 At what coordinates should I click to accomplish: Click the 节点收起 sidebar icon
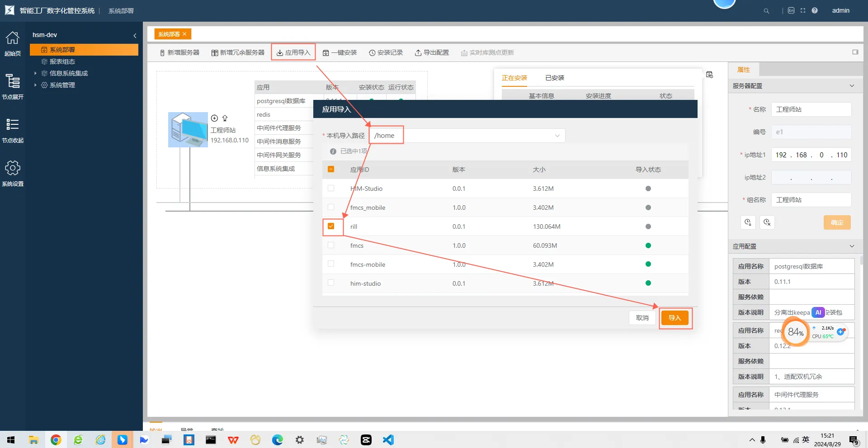coord(12,124)
